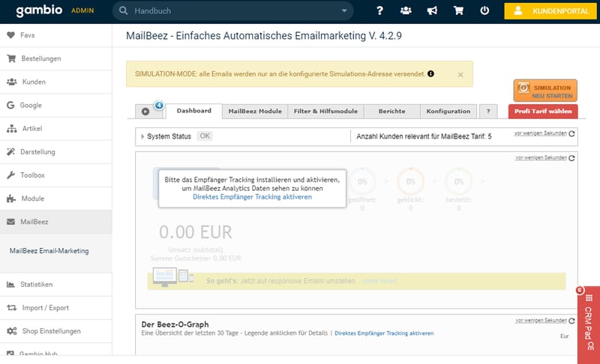Open the Konfiguration tab
The image size is (600, 364).
tap(448, 111)
